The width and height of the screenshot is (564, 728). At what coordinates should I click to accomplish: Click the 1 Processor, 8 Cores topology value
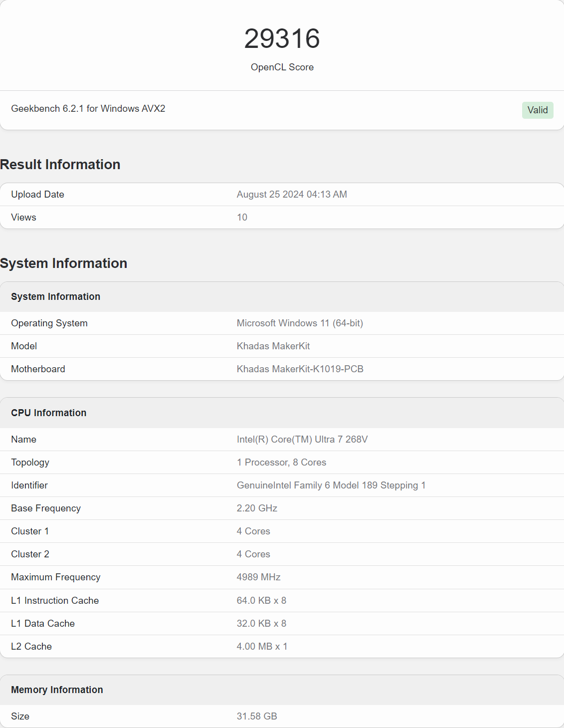(281, 463)
